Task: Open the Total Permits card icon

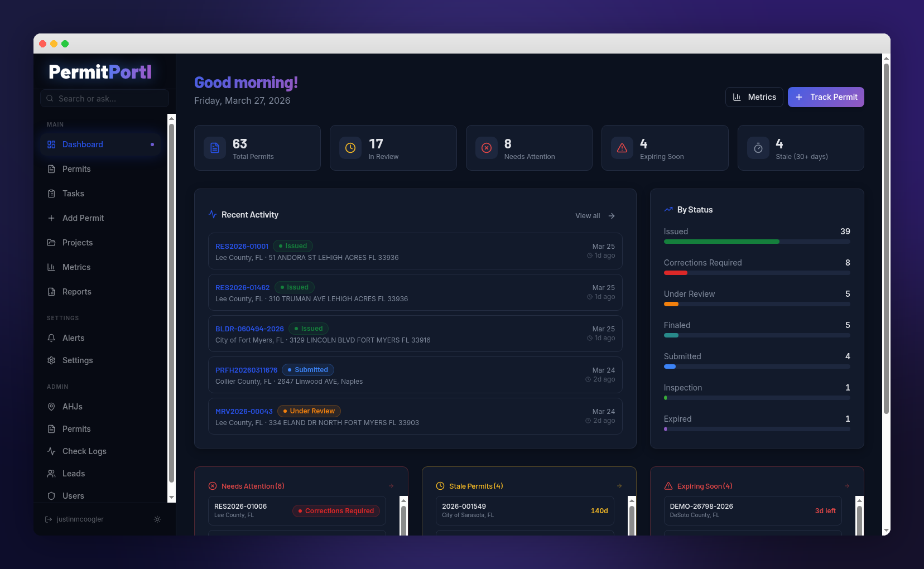Action: [215, 148]
